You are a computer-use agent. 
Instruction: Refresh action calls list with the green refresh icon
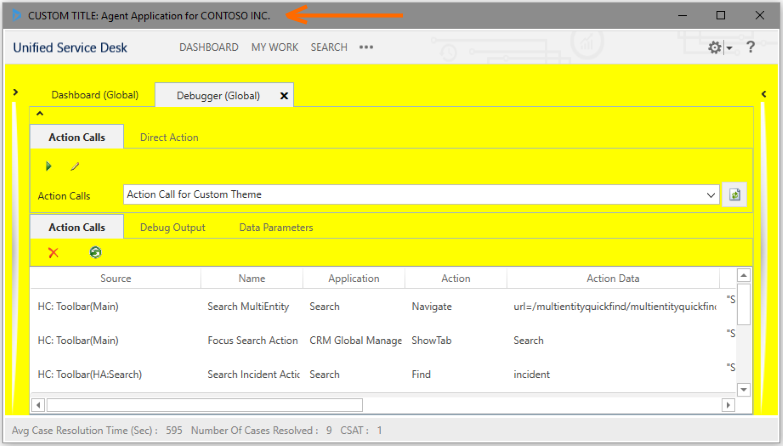click(x=95, y=252)
